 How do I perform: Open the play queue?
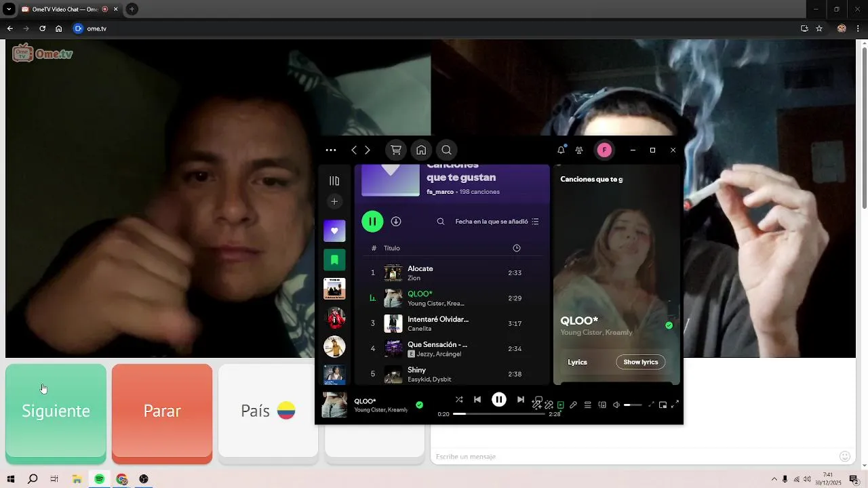click(588, 405)
